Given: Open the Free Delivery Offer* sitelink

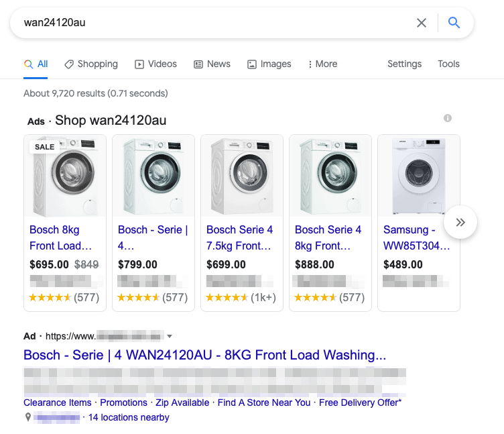Looking at the screenshot, I should pos(361,402).
